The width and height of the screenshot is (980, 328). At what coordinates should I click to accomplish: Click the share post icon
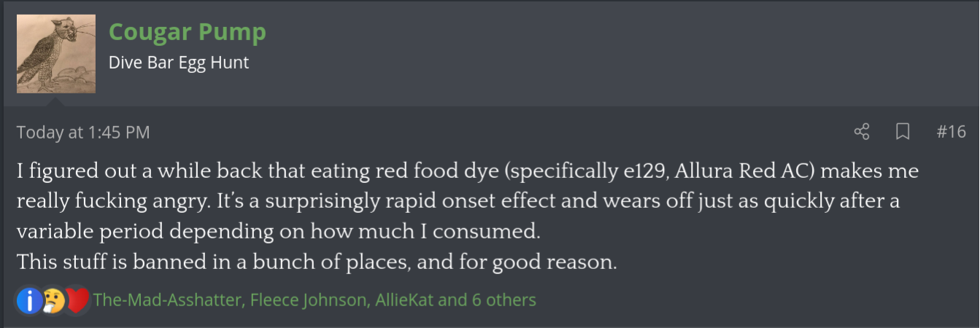[x=862, y=132]
